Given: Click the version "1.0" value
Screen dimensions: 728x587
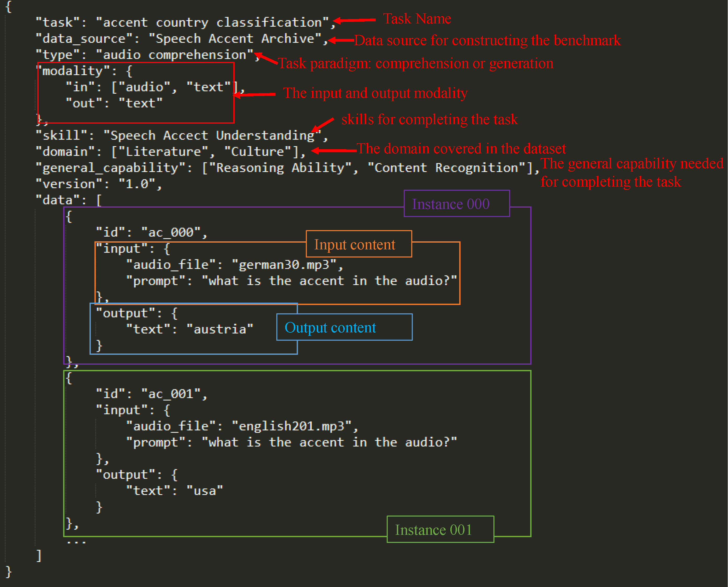Looking at the screenshot, I should tap(137, 184).
